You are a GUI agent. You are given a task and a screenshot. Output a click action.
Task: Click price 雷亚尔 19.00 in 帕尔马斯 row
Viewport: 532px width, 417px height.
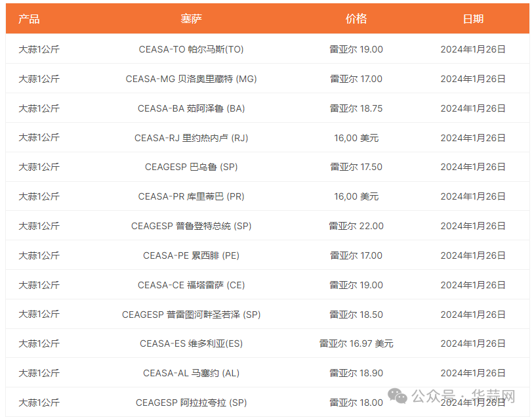(x=356, y=49)
